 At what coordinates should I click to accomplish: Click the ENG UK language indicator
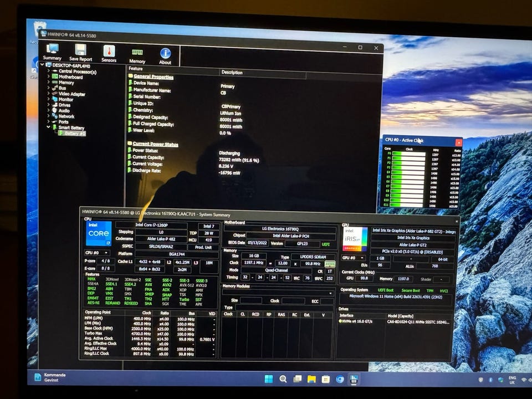coord(512,380)
